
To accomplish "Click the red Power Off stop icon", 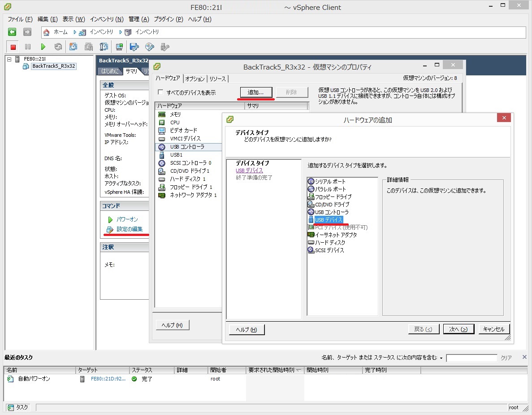I will (x=13, y=47).
